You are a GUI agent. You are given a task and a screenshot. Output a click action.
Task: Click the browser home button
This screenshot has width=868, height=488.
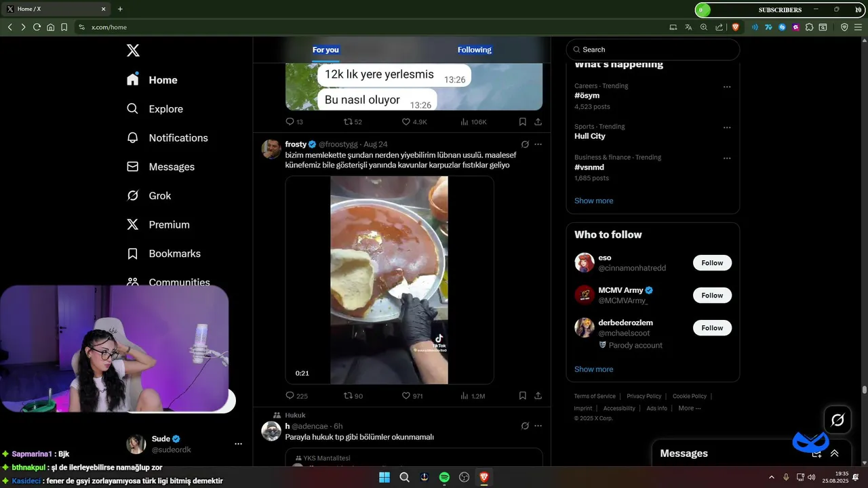pyautogui.click(x=50, y=27)
